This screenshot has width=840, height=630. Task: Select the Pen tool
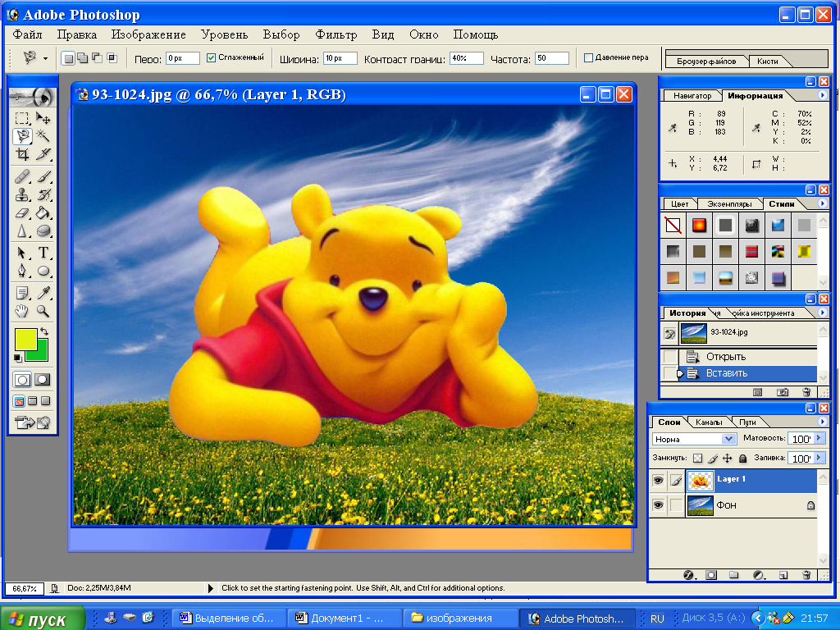click(22, 271)
